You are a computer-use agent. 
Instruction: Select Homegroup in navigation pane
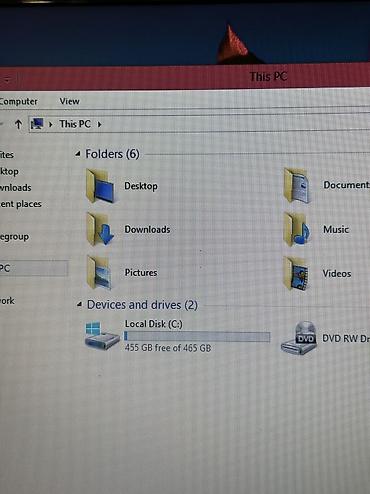pos(14,237)
